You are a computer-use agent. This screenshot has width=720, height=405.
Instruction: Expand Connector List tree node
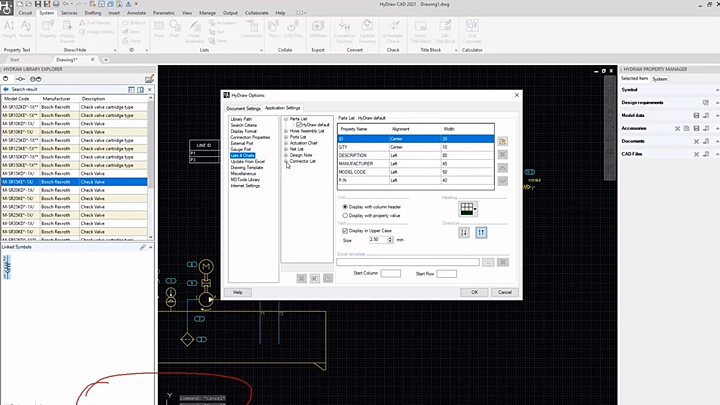[286, 161]
